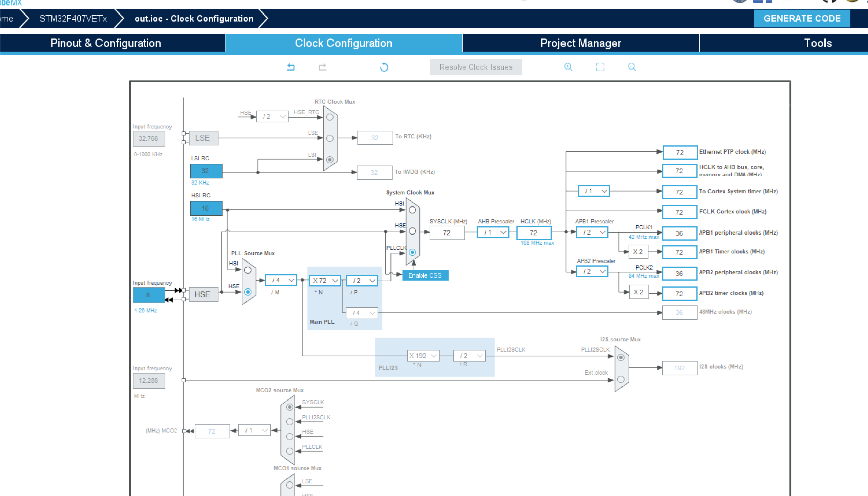Fit diagram to screen icon

600,67
